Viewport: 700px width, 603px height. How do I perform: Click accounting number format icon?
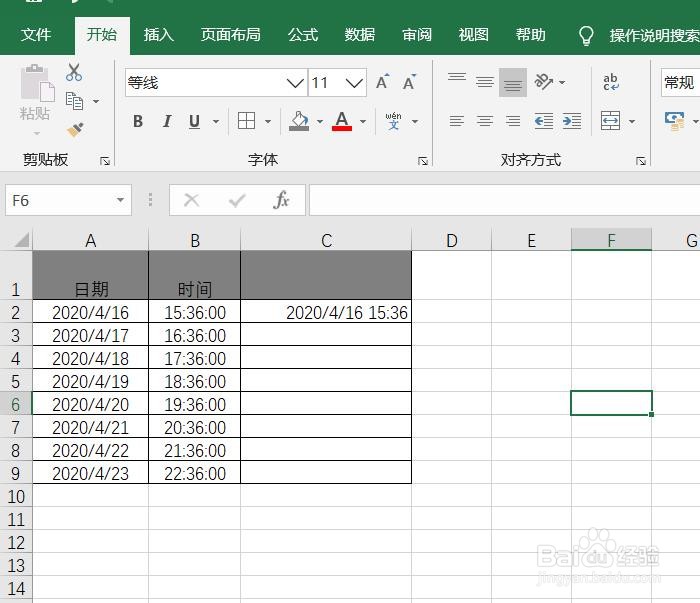point(675,121)
